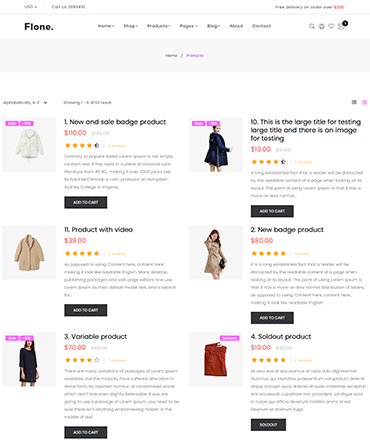370x440 pixels.
Task: Switch to grid view layout icon
Action: [x=354, y=102]
